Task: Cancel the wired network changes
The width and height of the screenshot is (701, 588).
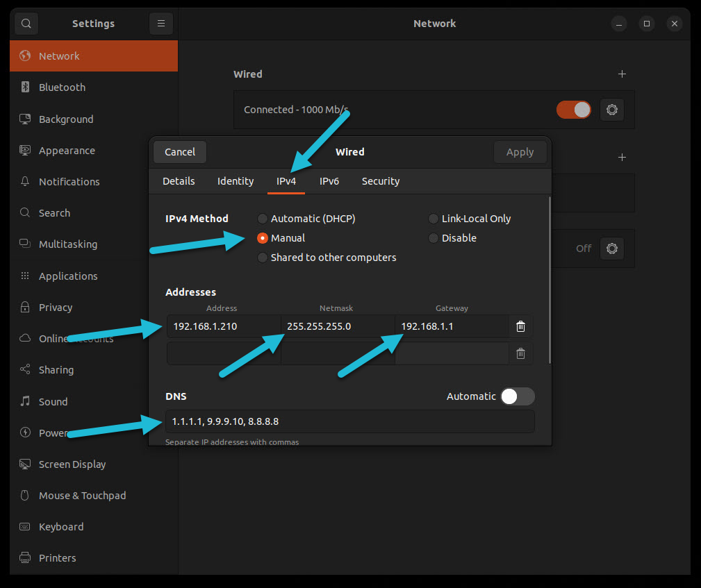Action: (x=179, y=151)
